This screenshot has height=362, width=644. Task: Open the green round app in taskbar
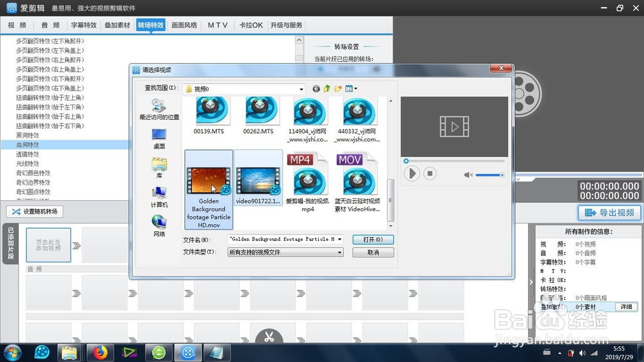point(158,352)
